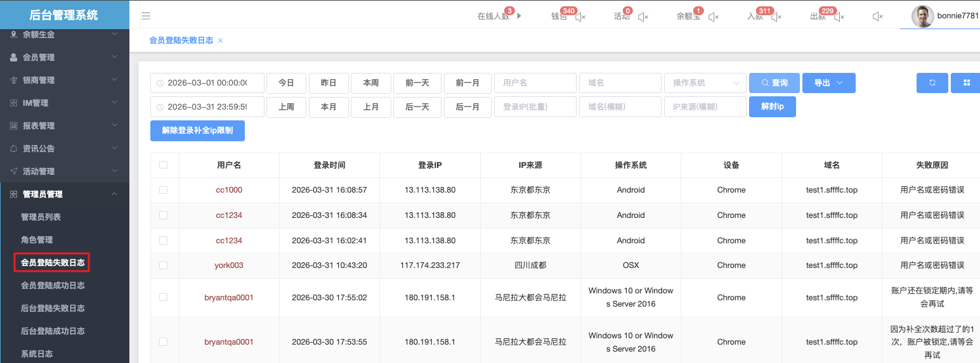This screenshot has height=363, width=980.
Task: Click the 查询 search button
Action: pyautogui.click(x=774, y=83)
